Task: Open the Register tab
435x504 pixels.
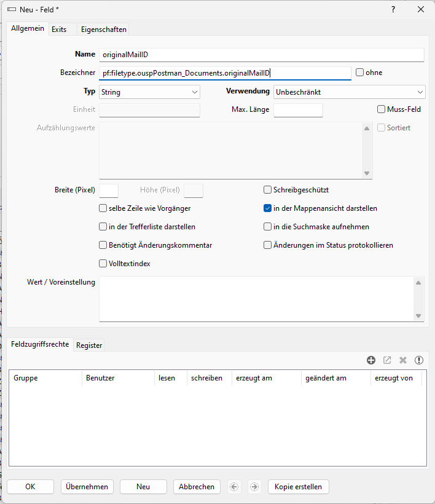Action: click(x=89, y=345)
